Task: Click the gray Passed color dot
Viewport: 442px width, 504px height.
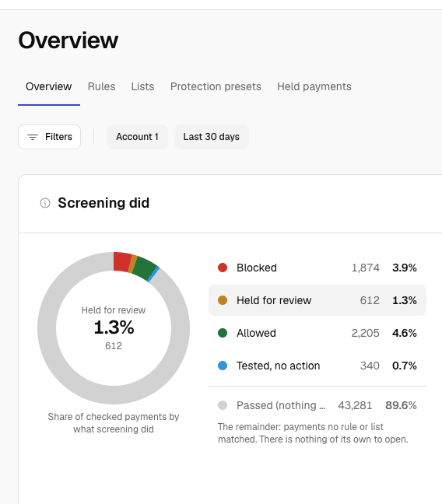Action: pyautogui.click(x=223, y=405)
